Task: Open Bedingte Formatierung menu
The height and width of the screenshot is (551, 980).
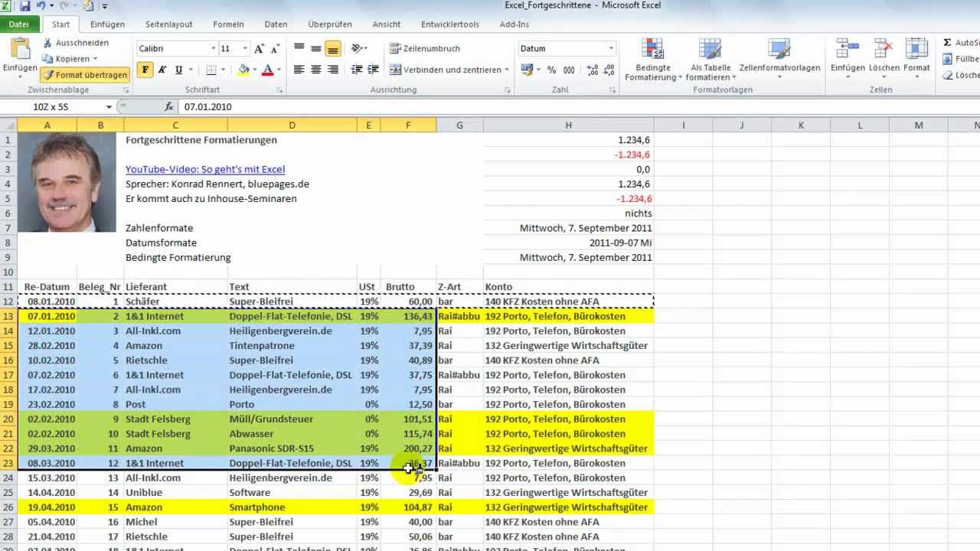Action: click(652, 60)
